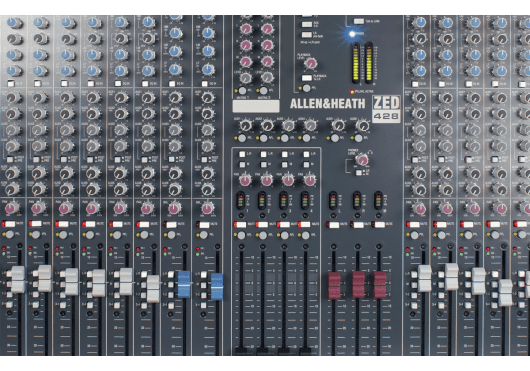Click the red PFL/AFL active LED
Viewport: 530px width, 371px height.
[352, 92]
